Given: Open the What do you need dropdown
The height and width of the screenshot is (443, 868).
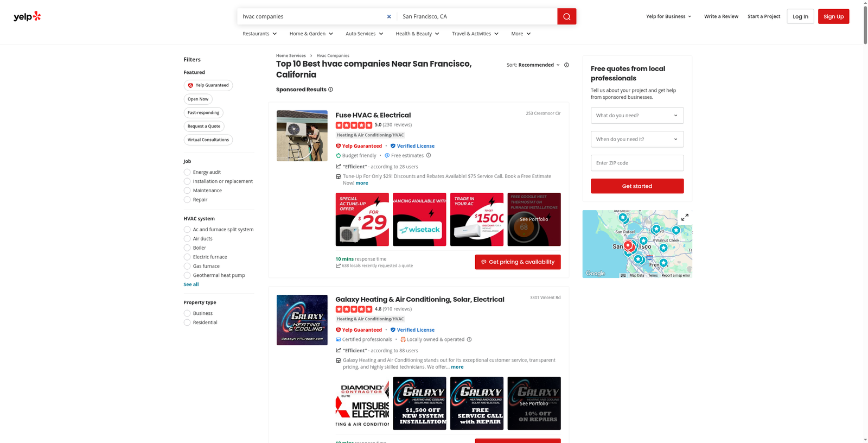Looking at the screenshot, I should click(637, 116).
